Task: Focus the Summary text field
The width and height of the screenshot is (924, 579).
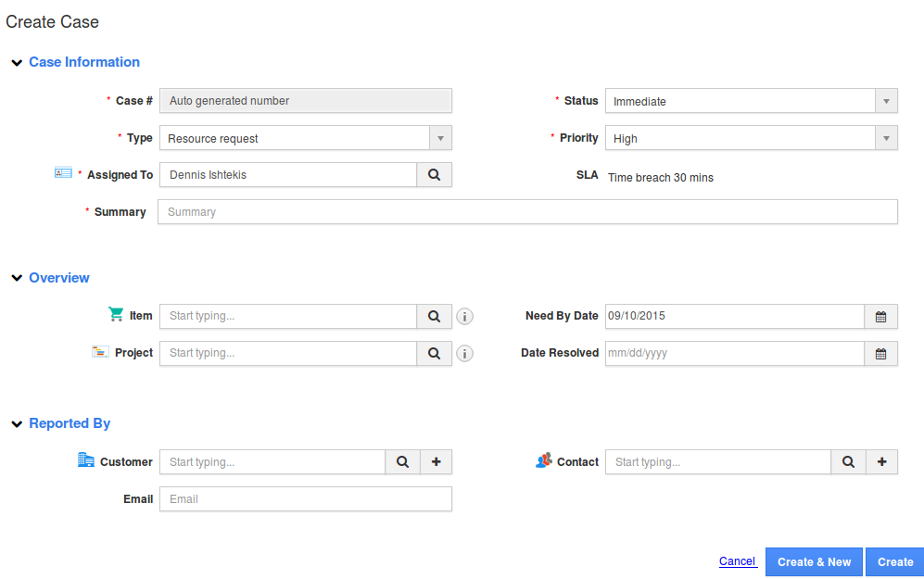Action: (x=527, y=212)
